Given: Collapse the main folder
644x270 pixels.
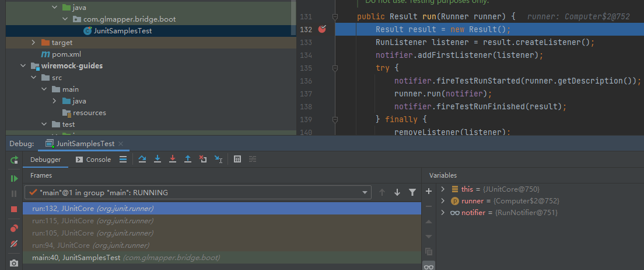Looking at the screenshot, I should tap(44, 89).
